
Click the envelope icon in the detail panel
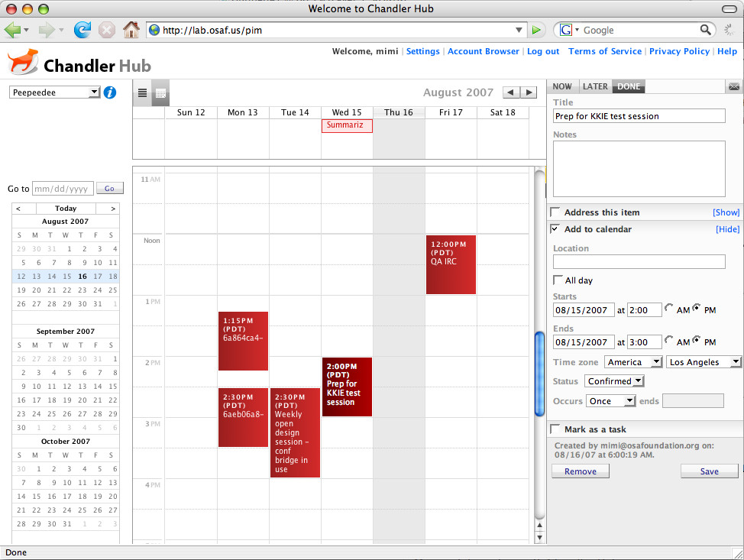(733, 86)
